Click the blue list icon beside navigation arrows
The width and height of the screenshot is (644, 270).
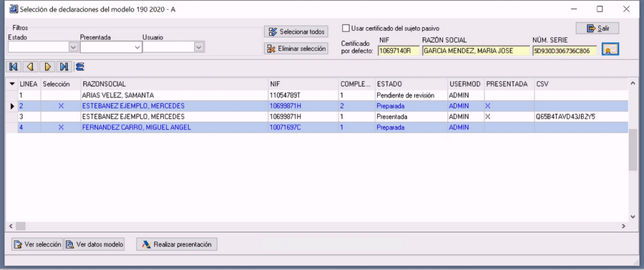pos(79,66)
